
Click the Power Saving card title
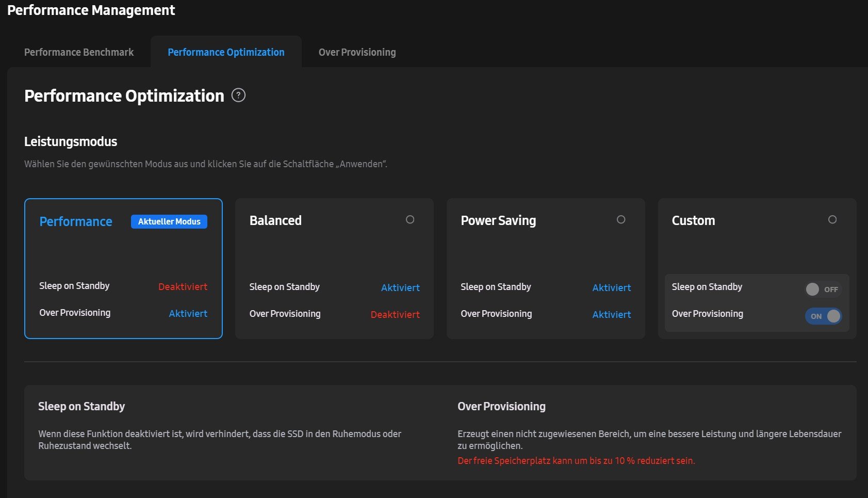(498, 220)
